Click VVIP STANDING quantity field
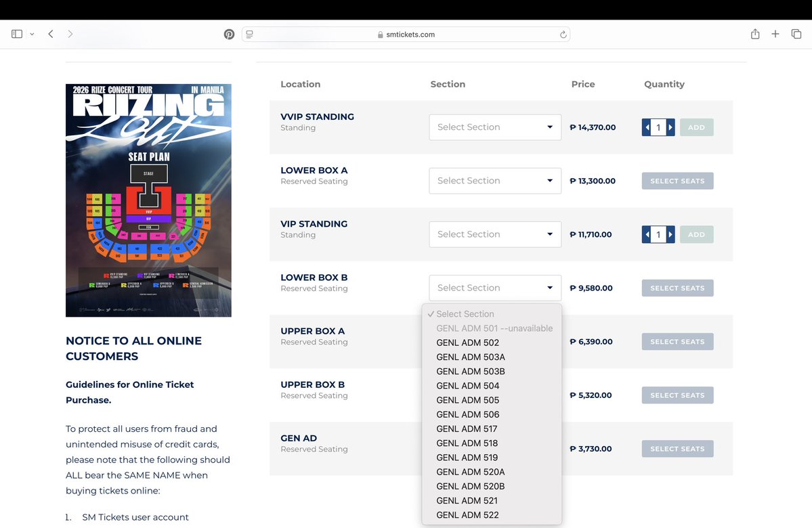The width and height of the screenshot is (812, 528). click(x=658, y=127)
